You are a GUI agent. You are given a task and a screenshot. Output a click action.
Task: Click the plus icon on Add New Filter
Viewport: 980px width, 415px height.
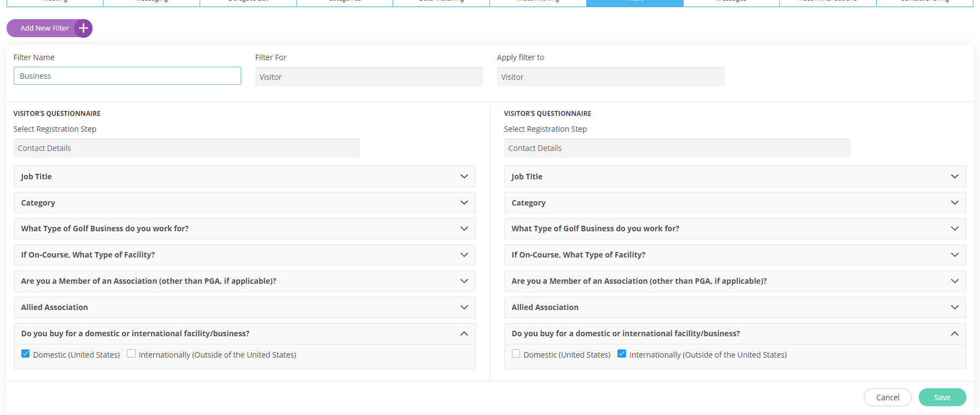click(83, 28)
